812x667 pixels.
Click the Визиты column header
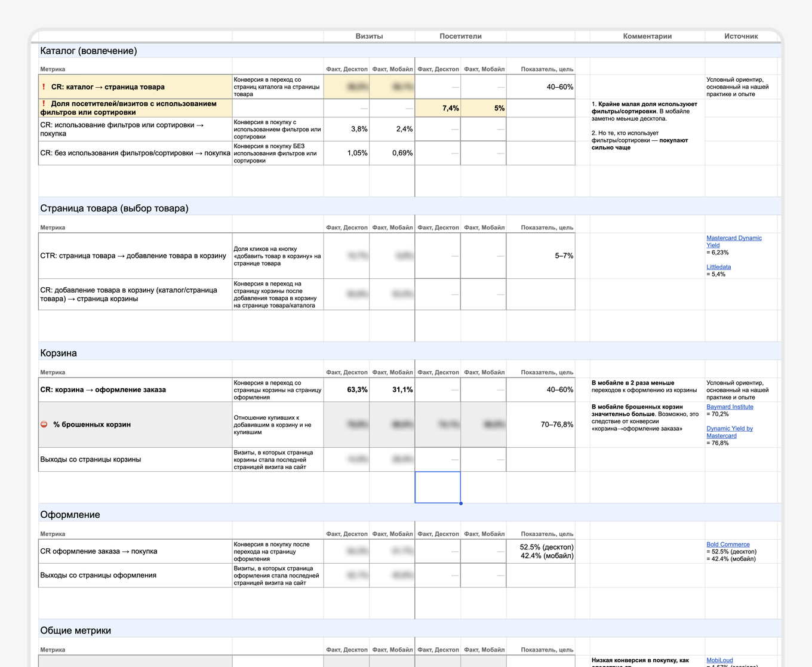tap(369, 36)
